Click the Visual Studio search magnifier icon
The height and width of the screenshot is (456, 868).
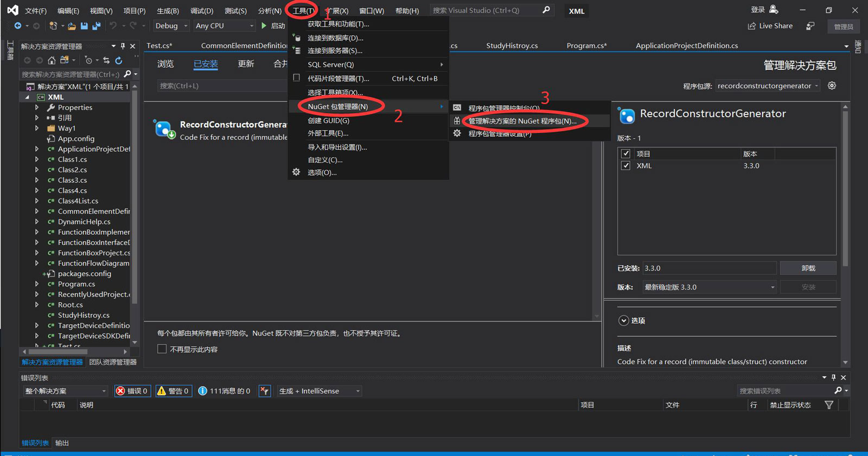[x=546, y=10]
